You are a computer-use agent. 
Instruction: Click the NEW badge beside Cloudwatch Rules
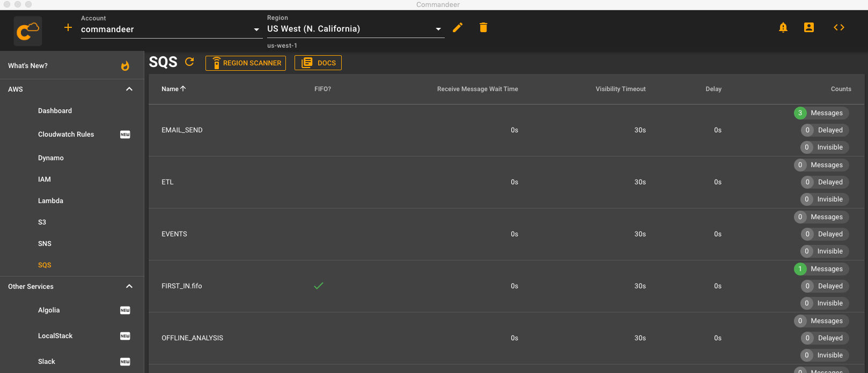pos(125,135)
